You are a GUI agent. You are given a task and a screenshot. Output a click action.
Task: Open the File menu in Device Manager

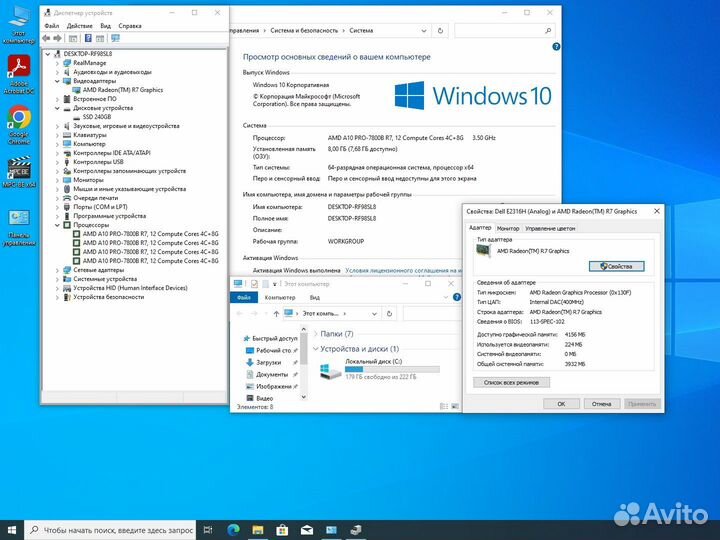pos(52,26)
